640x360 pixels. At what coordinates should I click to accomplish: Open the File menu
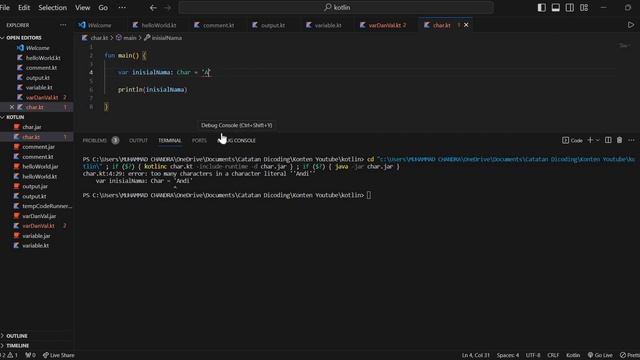coord(5,7)
